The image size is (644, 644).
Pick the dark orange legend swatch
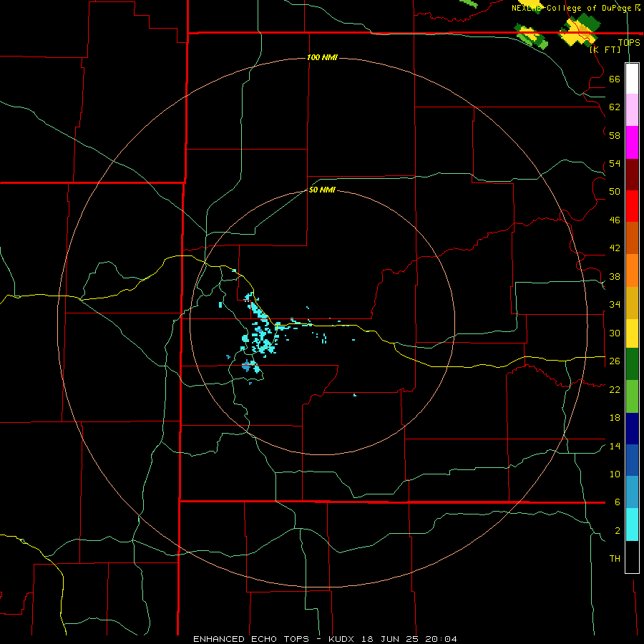(632, 238)
